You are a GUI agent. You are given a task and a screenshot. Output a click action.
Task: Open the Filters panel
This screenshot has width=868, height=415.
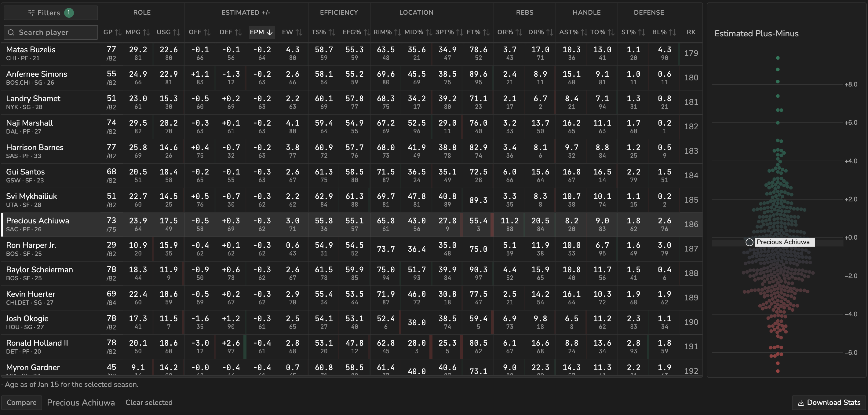coord(51,13)
